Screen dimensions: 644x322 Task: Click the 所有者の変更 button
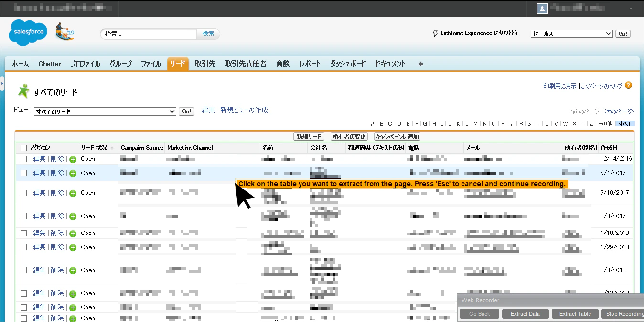pos(349,137)
